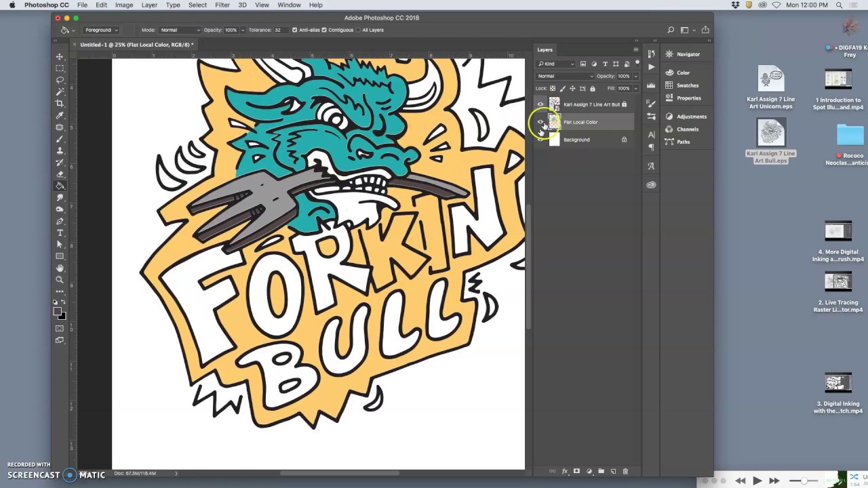Open layer Fill slider dropdown arrow

coord(635,88)
